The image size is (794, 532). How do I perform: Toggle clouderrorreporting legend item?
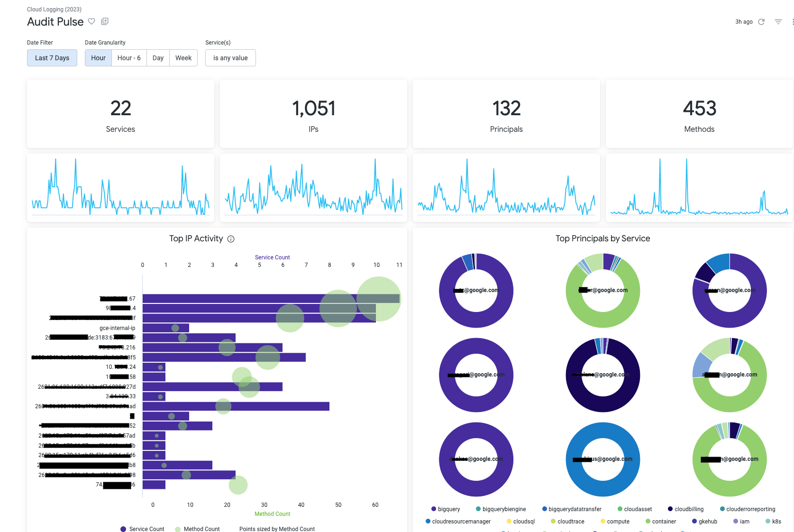pos(748,509)
